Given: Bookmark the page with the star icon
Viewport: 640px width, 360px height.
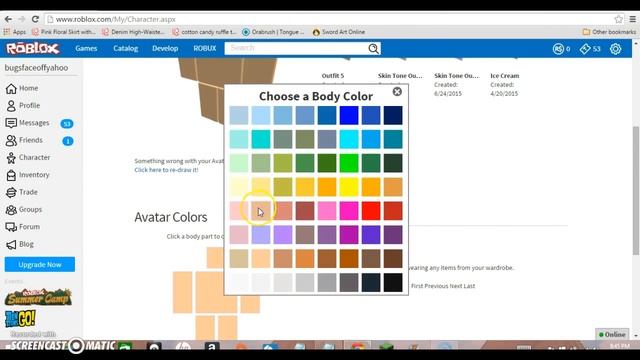Looking at the screenshot, I should 619,19.
